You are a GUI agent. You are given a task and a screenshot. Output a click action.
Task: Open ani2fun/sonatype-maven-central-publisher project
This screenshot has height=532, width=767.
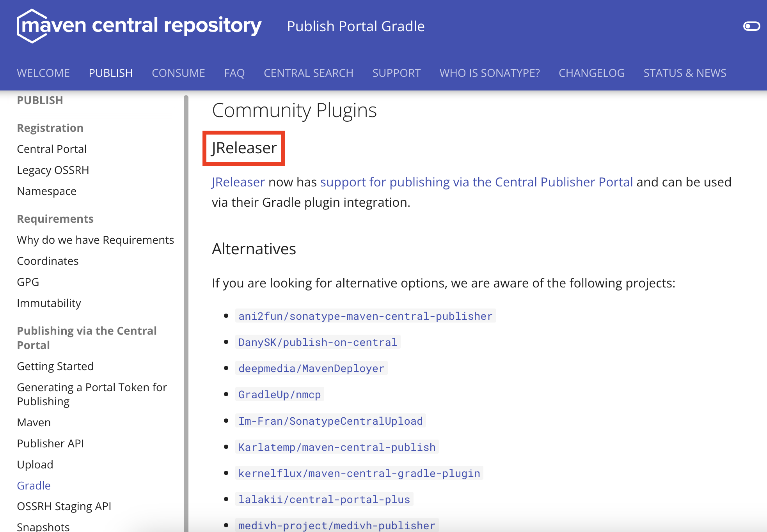366,316
